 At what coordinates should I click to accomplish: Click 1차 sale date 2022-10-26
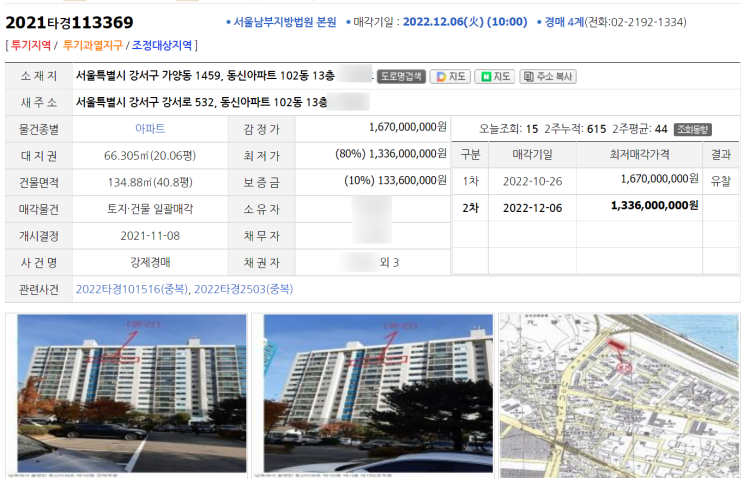coord(533,181)
